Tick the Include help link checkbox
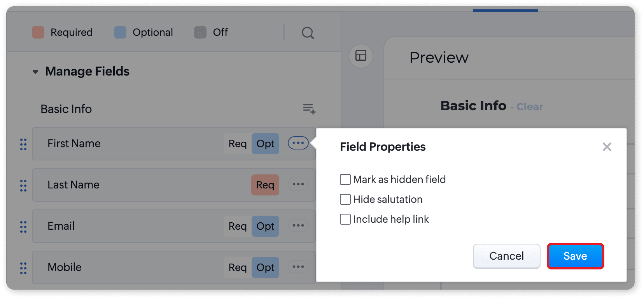The image size is (644, 299). click(345, 219)
